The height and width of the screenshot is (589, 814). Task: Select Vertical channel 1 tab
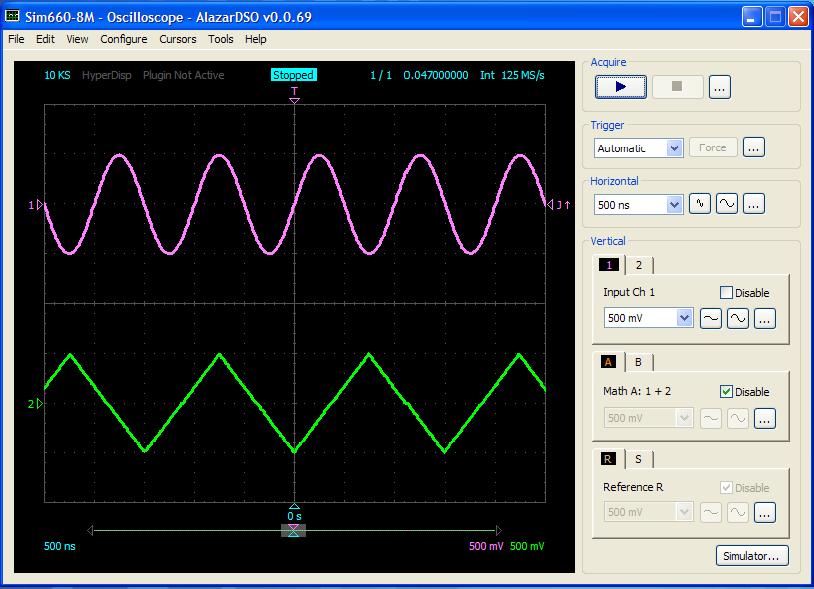[608, 265]
